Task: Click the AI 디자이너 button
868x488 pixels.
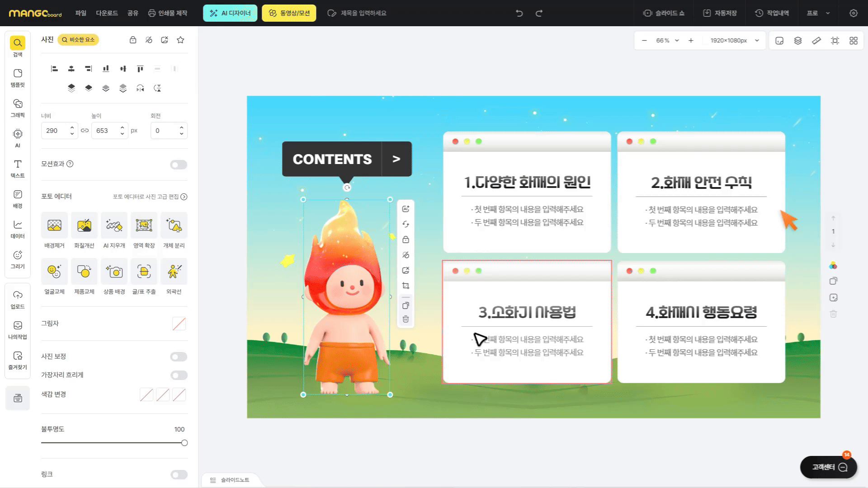Action: pos(230,13)
